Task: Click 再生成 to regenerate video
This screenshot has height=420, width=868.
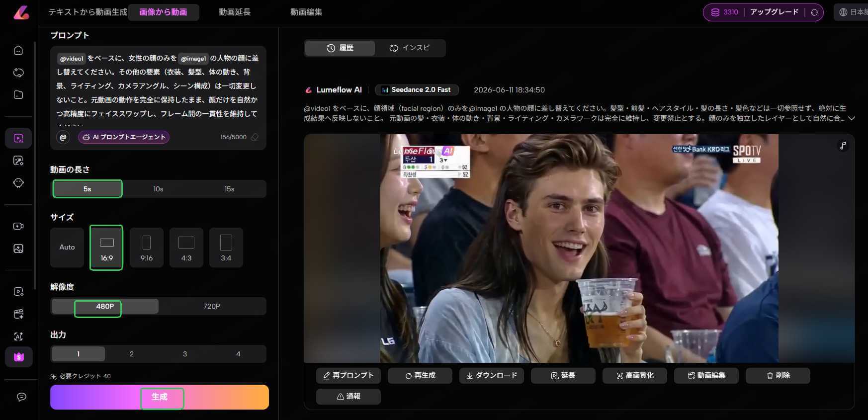Action: pyautogui.click(x=420, y=375)
